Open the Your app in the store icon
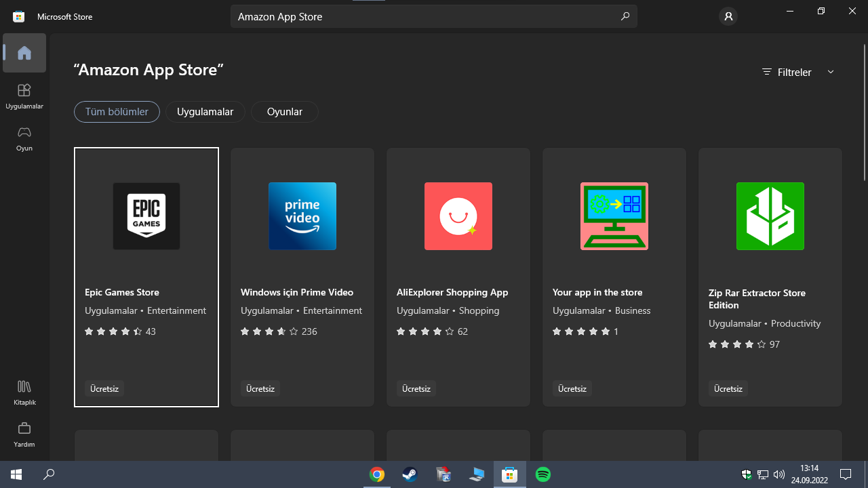Screen dimensions: 868x488 614,216
